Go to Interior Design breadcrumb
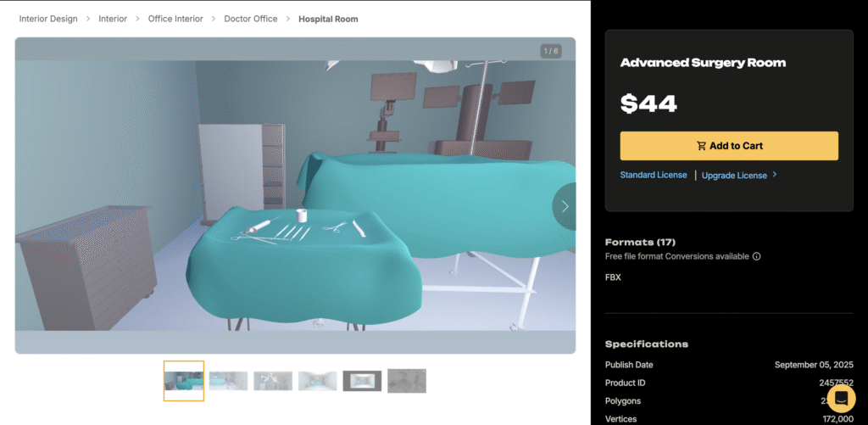Screen dimensions: 868x425 [x=48, y=19]
